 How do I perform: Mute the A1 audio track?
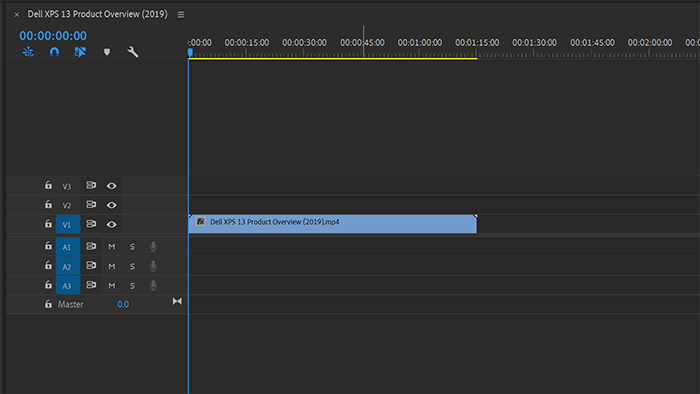point(112,247)
